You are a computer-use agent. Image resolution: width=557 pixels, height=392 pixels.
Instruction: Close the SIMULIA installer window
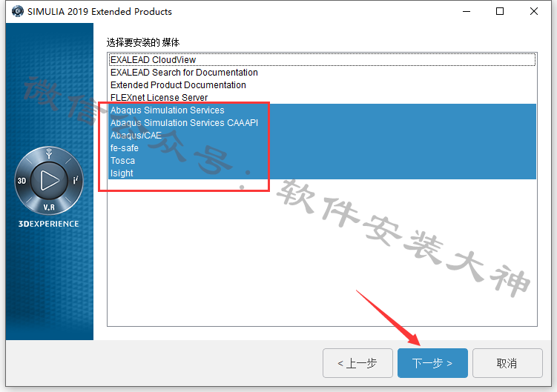533,11
